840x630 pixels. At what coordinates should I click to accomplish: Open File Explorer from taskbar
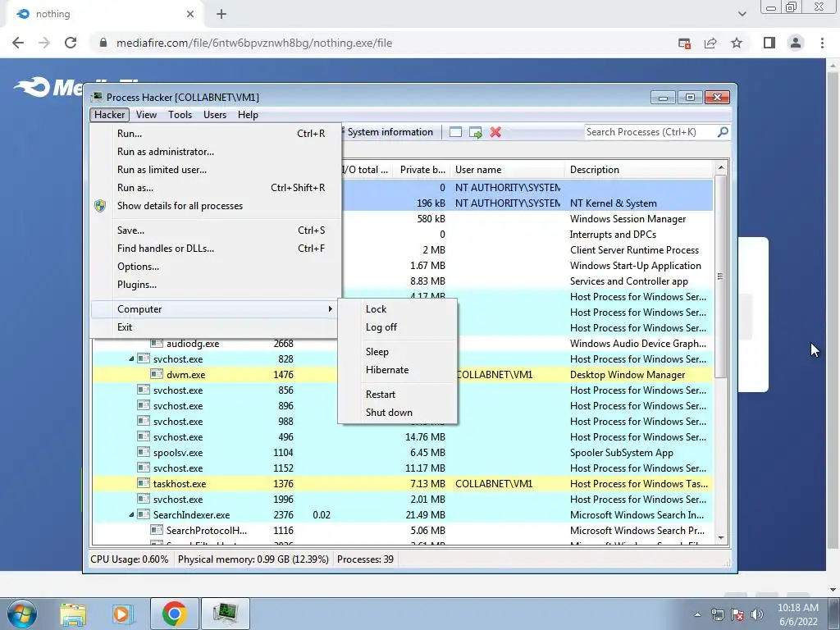[x=73, y=614]
